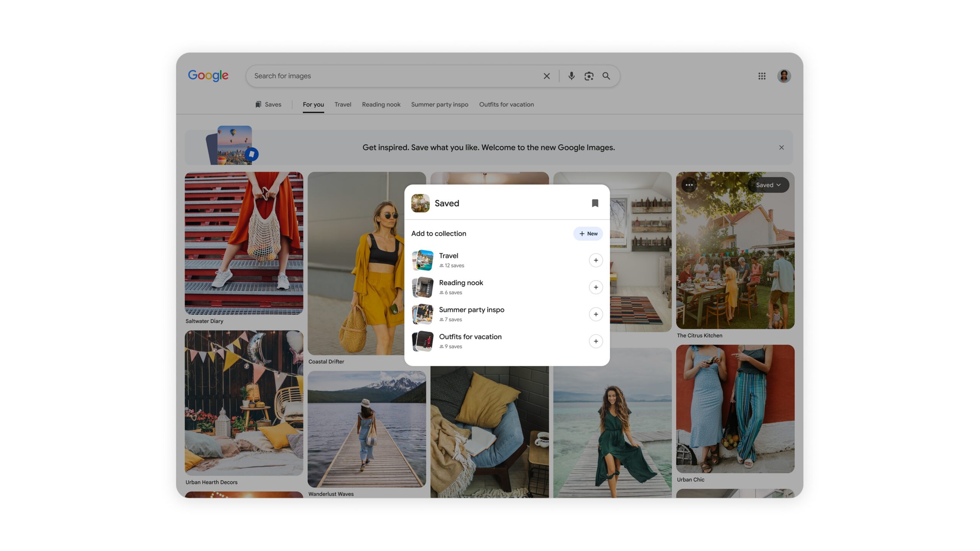This screenshot has width=980, height=551.
Task: Click the Outfits for vacation name in popup
Action: pyautogui.click(x=470, y=337)
